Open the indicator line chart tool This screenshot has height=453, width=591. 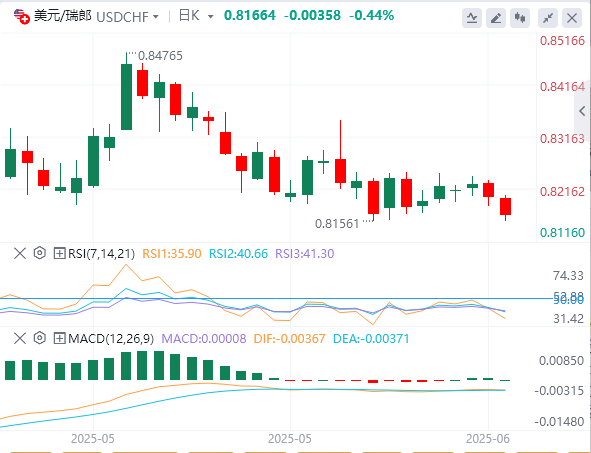click(x=472, y=18)
